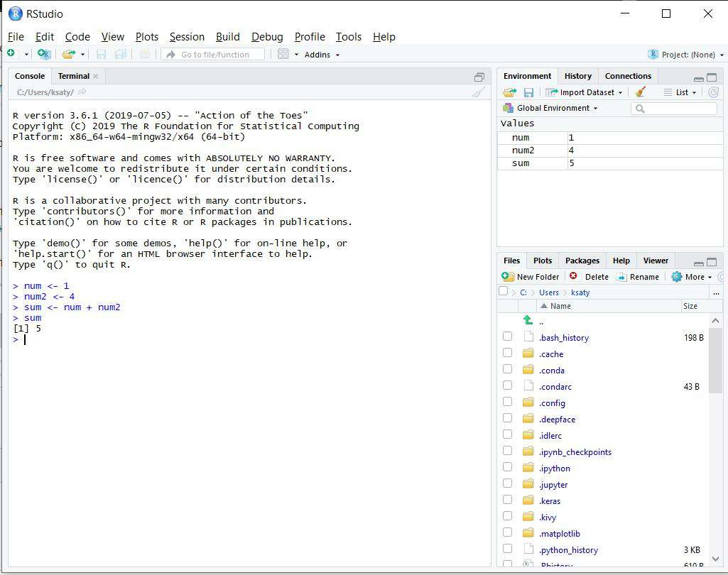
Task: Click Go to file/function field
Action: (212, 54)
